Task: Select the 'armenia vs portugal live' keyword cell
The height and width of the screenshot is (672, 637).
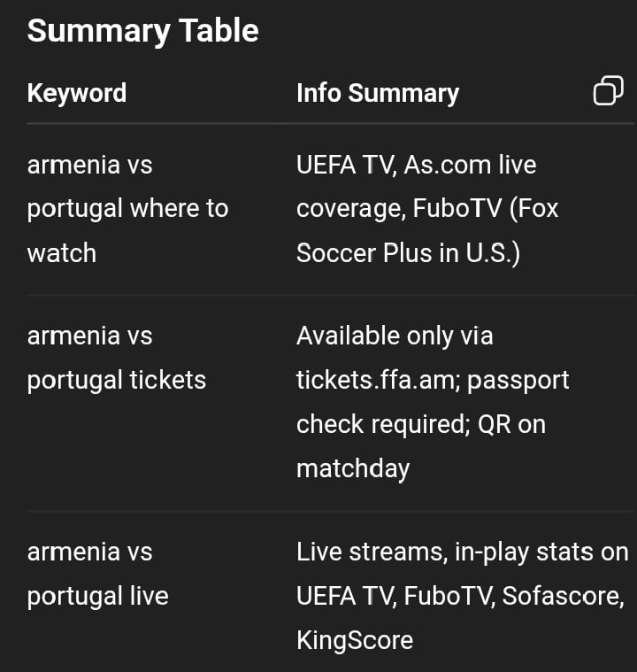Action: pyautogui.click(x=97, y=574)
